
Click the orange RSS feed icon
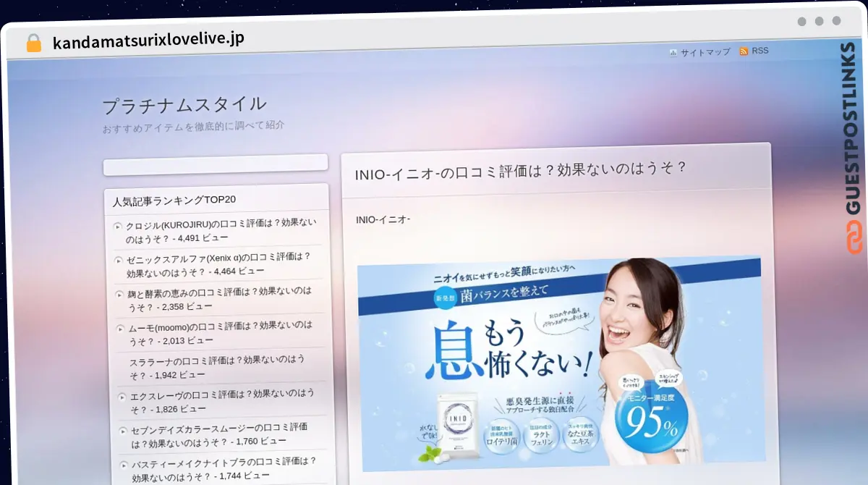744,51
